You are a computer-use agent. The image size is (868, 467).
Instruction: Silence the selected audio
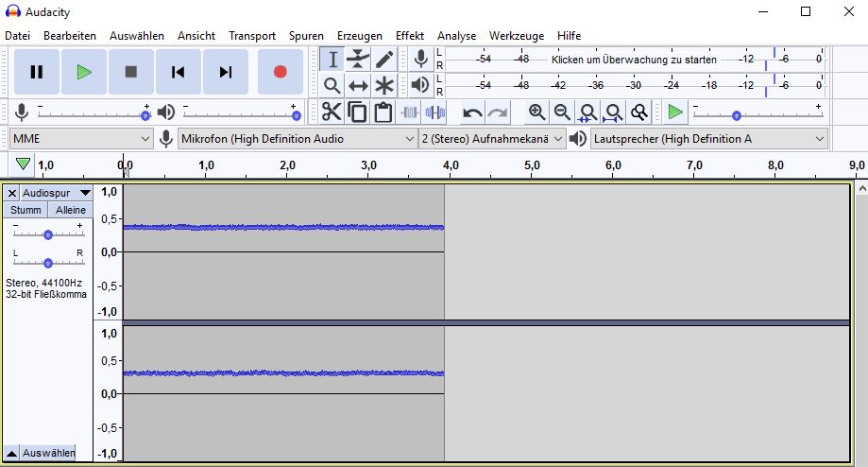pos(435,112)
